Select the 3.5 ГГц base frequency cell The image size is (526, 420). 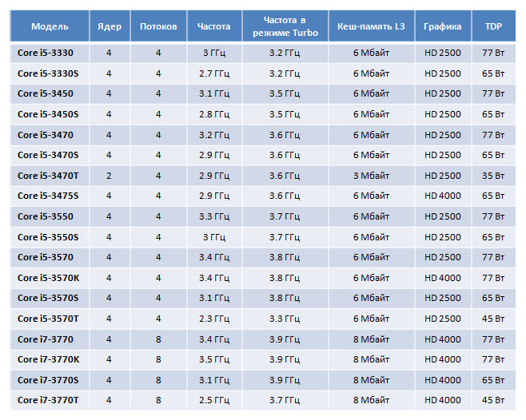click(x=214, y=359)
